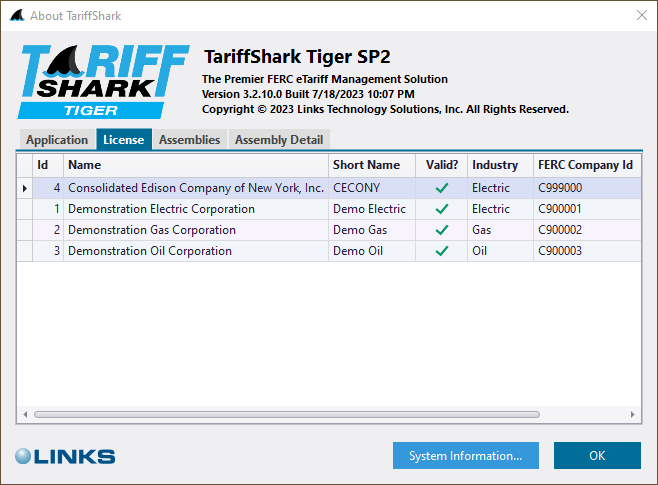Click the C900003 FERC Company Id cell
This screenshot has width=658, height=485.
click(587, 251)
